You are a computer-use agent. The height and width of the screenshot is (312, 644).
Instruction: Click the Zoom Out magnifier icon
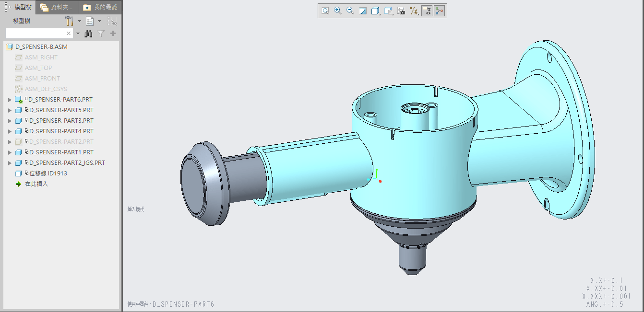click(350, 11)
